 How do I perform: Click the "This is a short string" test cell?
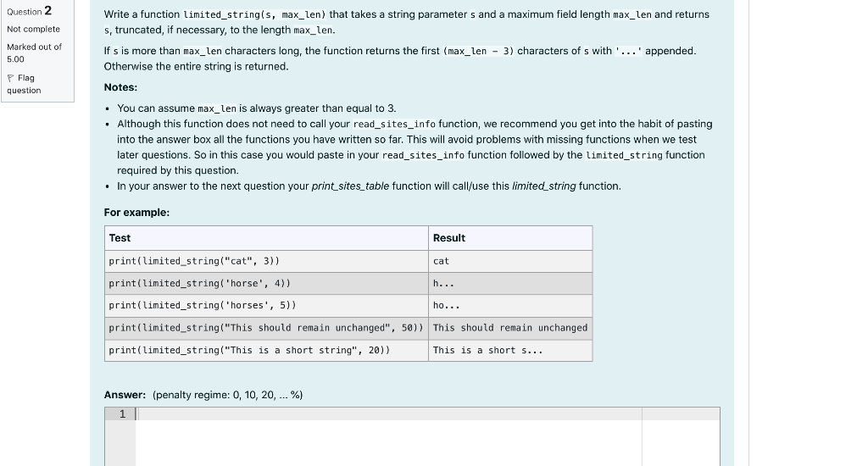(266, 350)
